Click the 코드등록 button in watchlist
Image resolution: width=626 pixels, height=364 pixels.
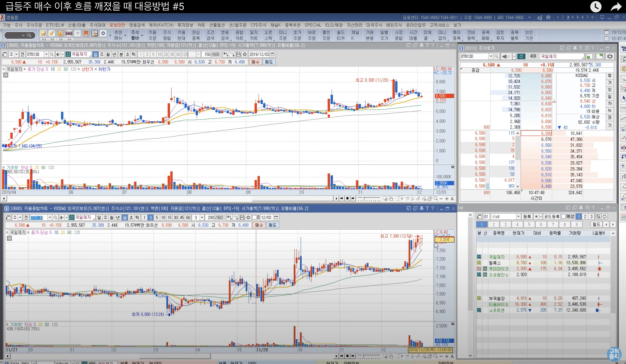552,217
